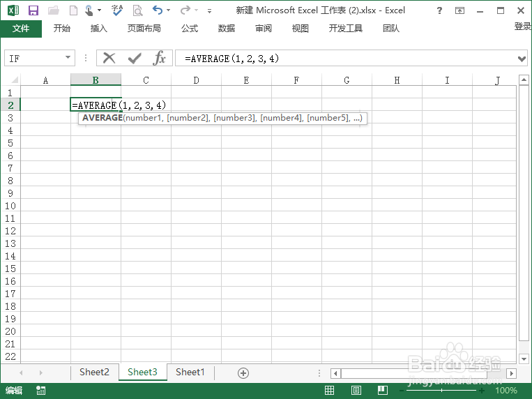Click [number3] argument in formula tooltip
The image size is (532, 399).
[234, 118]
